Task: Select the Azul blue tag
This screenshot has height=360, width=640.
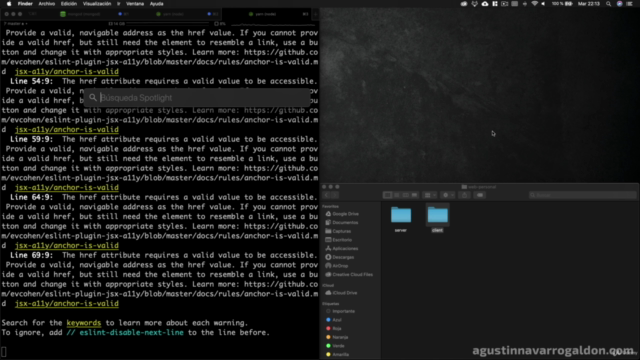Action: [x=333, y=320]
